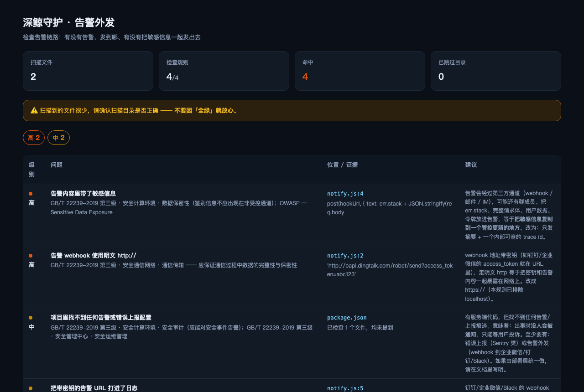
Task: Click the yellow warning triangle icon
Action: pos(34,110)
